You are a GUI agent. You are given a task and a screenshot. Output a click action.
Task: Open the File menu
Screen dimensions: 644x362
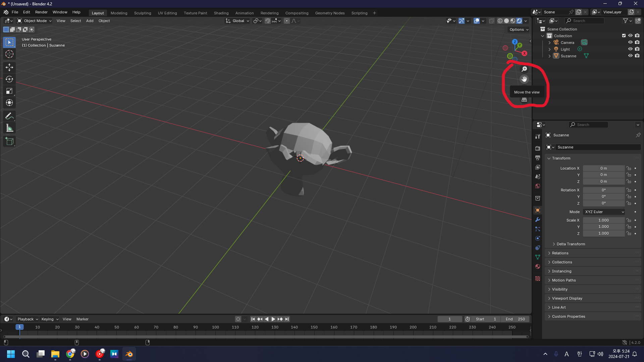tap(15, 12)
